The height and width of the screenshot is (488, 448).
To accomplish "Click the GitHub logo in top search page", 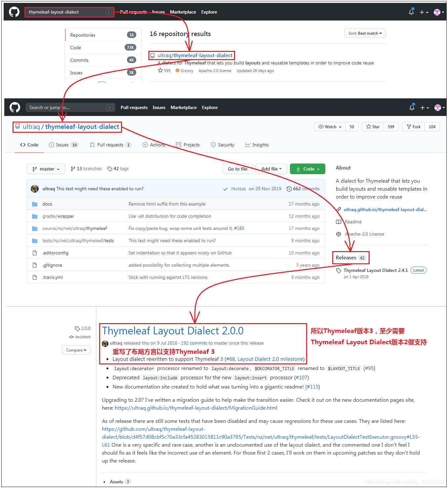I will (x=14, y=12).
